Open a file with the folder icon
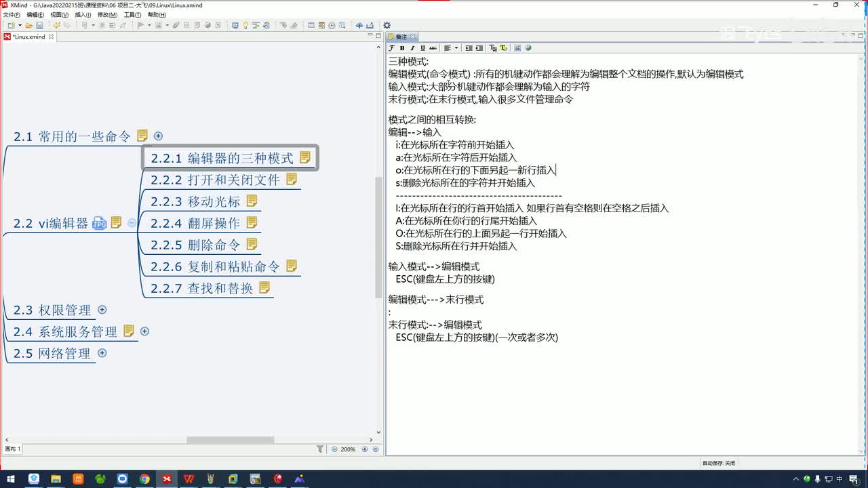This screenshot has height=488, width=868. click(28, 26)
